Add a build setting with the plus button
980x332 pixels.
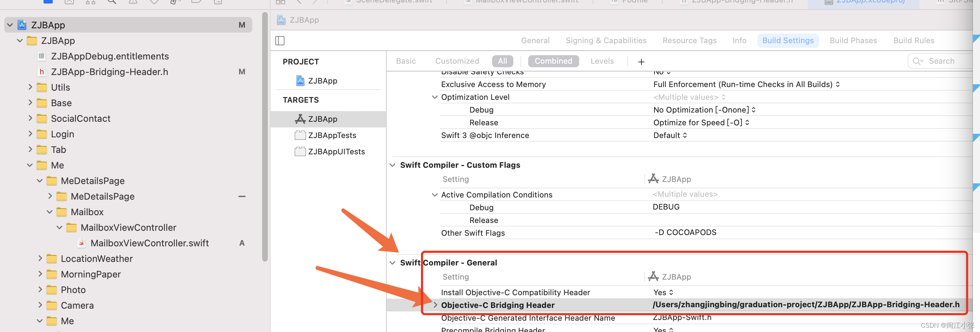(641, 62)
